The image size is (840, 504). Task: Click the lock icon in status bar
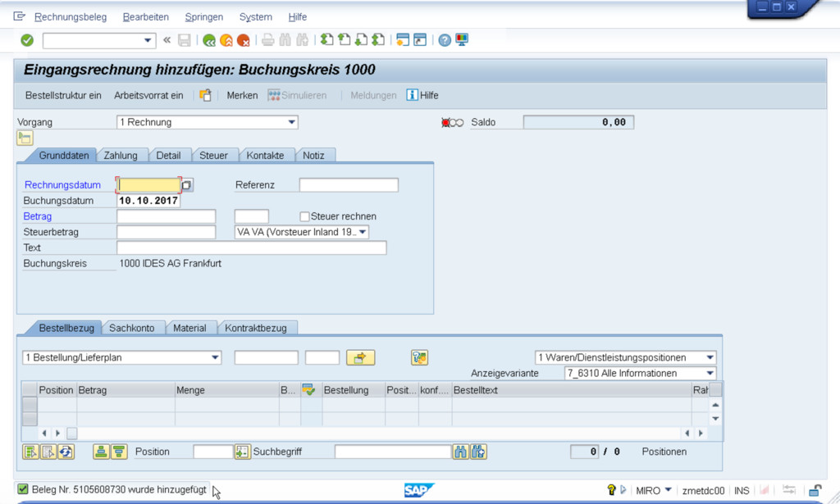pyautogui.click(x=815, y=490)
